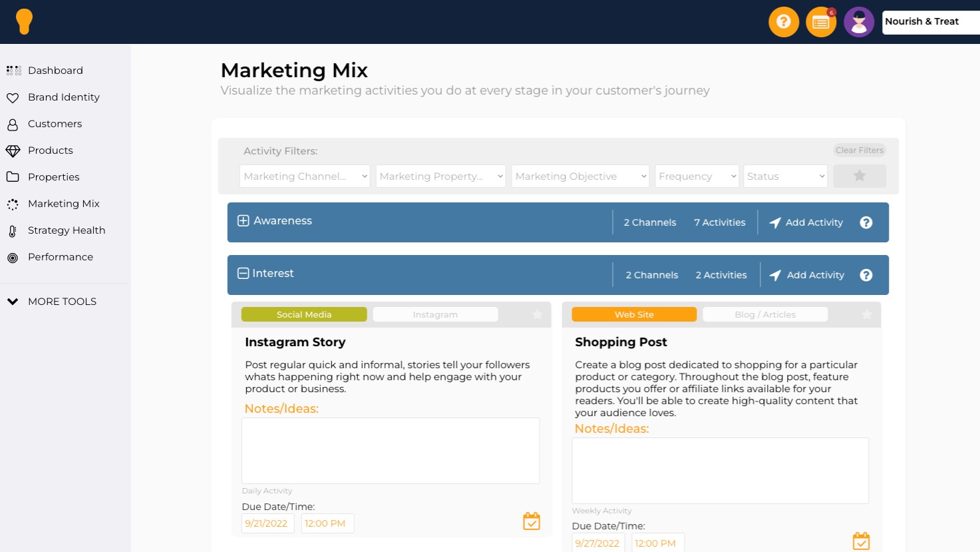The image size is (980, 552).
Task: Click the Social Media channel tag
Action: click(x=304, y=314)
